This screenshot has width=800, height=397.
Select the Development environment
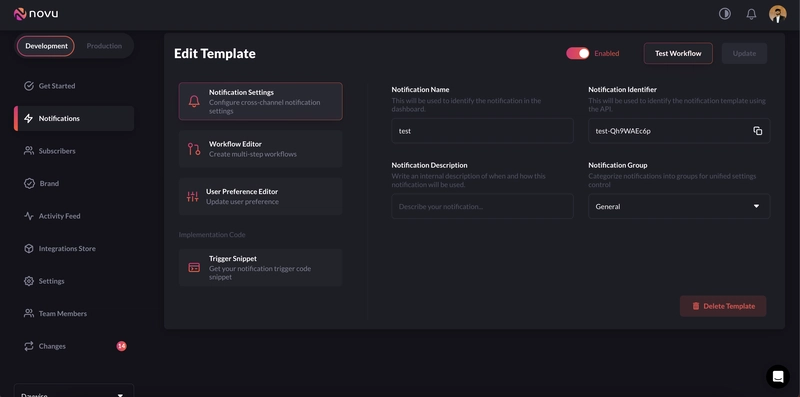(x=46, y=46)
